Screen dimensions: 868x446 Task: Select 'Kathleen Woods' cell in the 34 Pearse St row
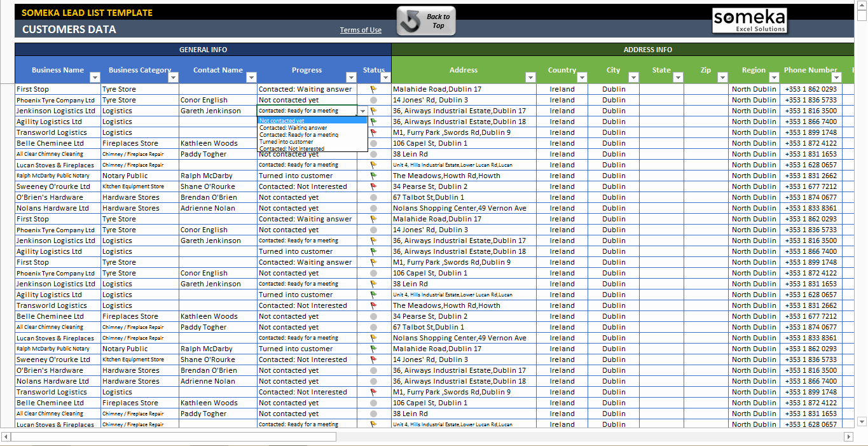click(x=218, y=316)
